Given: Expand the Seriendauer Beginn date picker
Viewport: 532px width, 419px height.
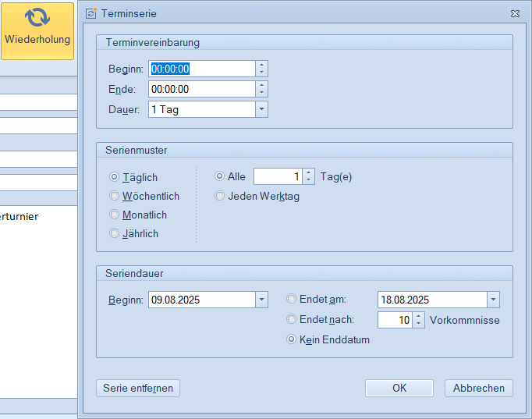Looking at the screenshot, I should pyautogui.click(x=261, y=300).
